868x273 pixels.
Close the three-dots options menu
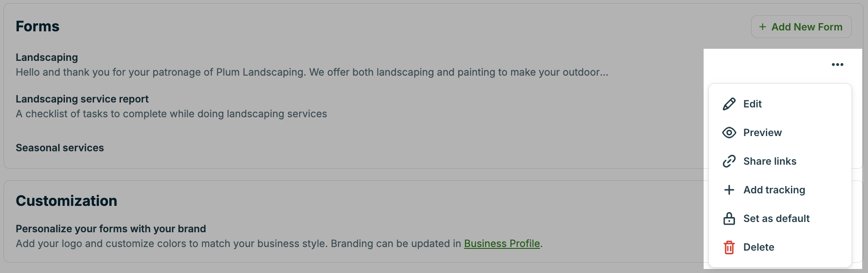[838, 64]
